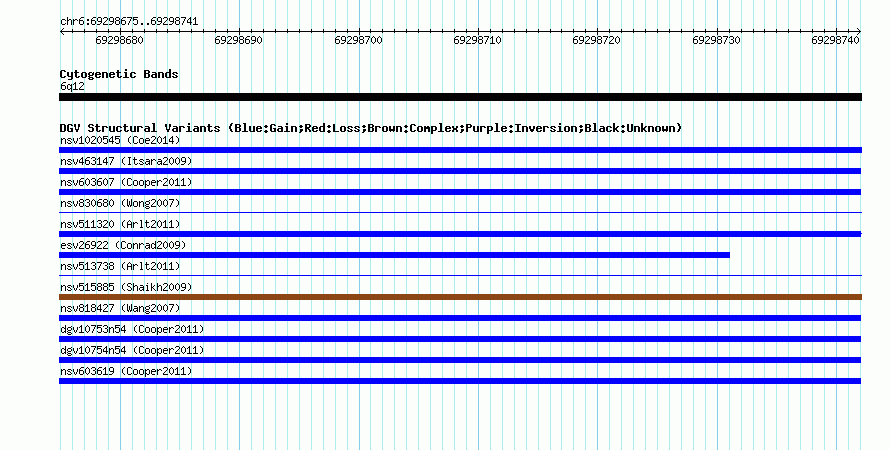Screen dimensions: 890x450
Task: Select the dgv10754n54 blue variant bar
Action: [460, 360]
